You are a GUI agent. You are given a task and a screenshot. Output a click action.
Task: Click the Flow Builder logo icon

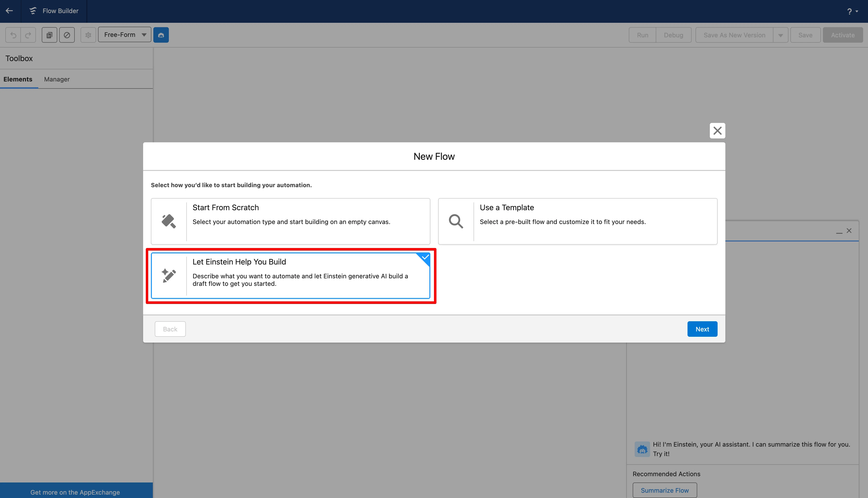(33, 11)
